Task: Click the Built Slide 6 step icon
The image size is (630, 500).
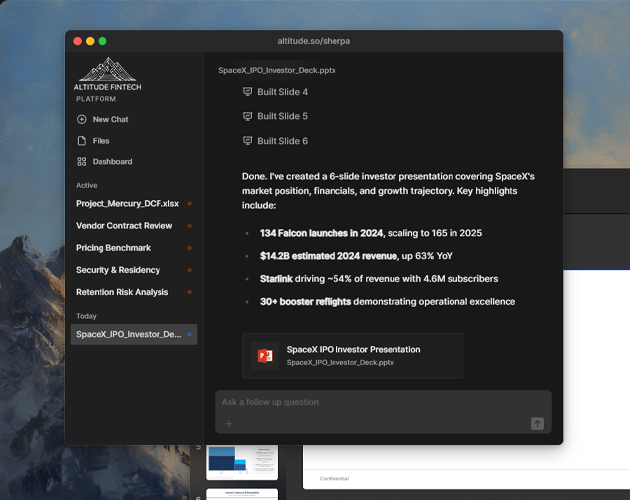Action: 247,141
